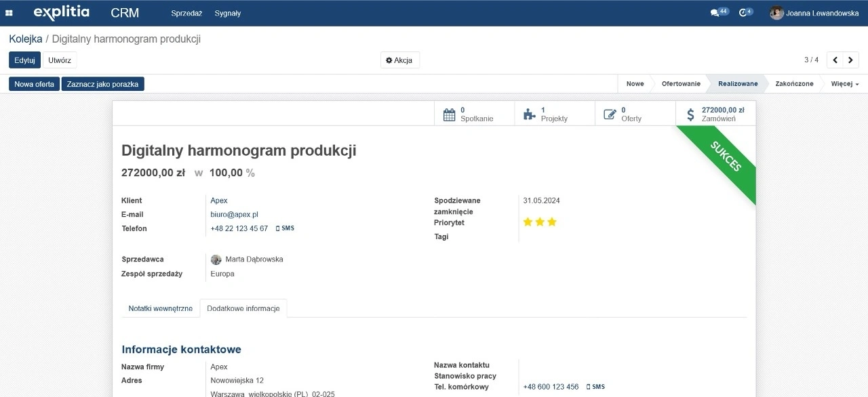Screen dimensions: 868x397
Task: Call phone +48 22 123 45 67
Action: tap(239, 229)
